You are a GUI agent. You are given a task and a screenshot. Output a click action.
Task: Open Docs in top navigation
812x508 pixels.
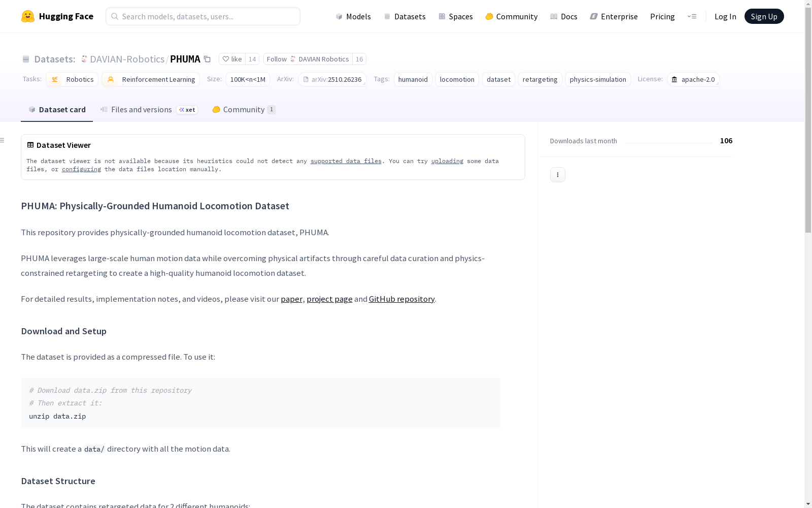564,16
